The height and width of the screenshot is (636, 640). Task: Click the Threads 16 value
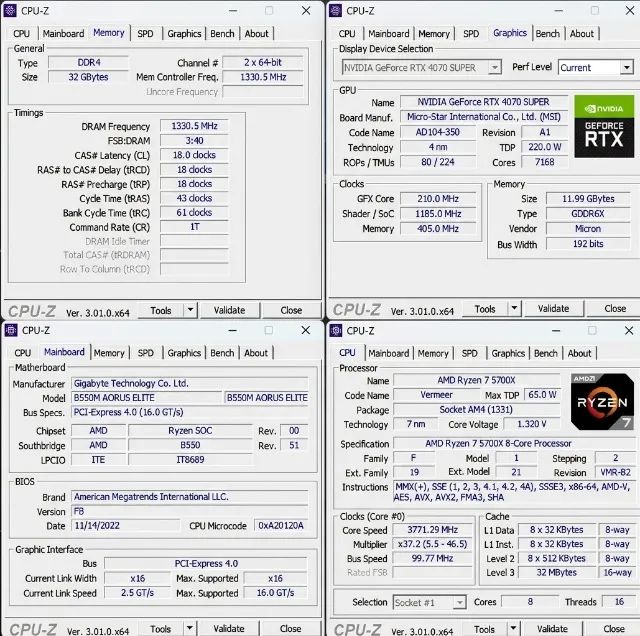pyautogui.click(x=619, y=602)
